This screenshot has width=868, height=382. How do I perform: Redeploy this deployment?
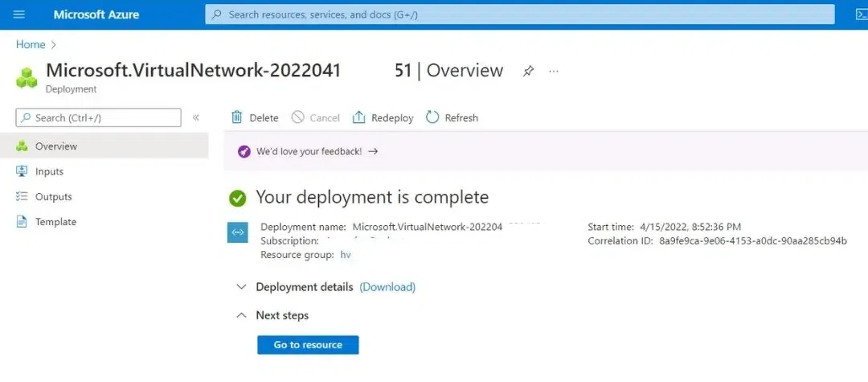(x=383, y=117)
